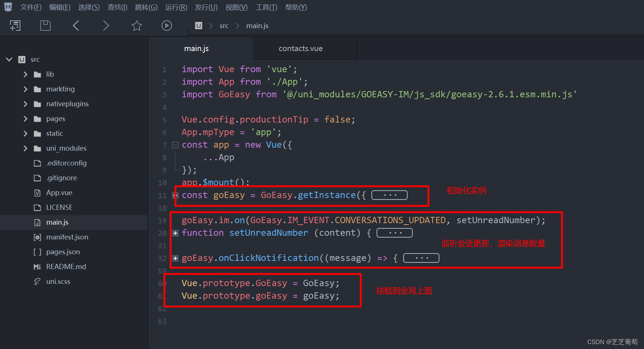Expand the nativeplugins folder arrow

click(x=25, y=104)
